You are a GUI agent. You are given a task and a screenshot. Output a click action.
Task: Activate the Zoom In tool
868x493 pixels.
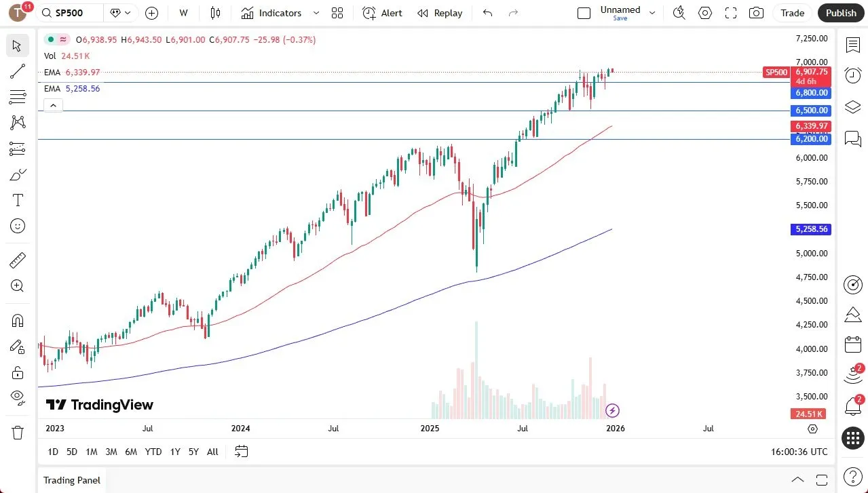[17, 285]
